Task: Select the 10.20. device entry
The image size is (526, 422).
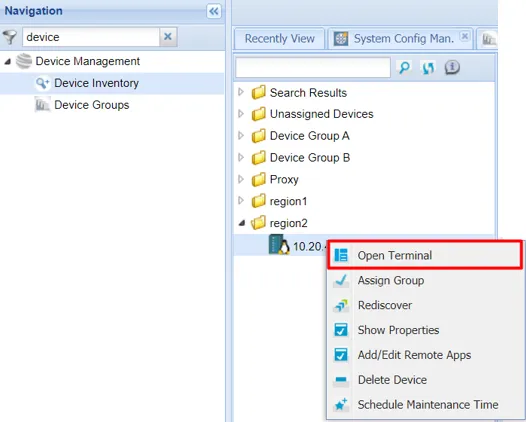Action: point(309,247)
